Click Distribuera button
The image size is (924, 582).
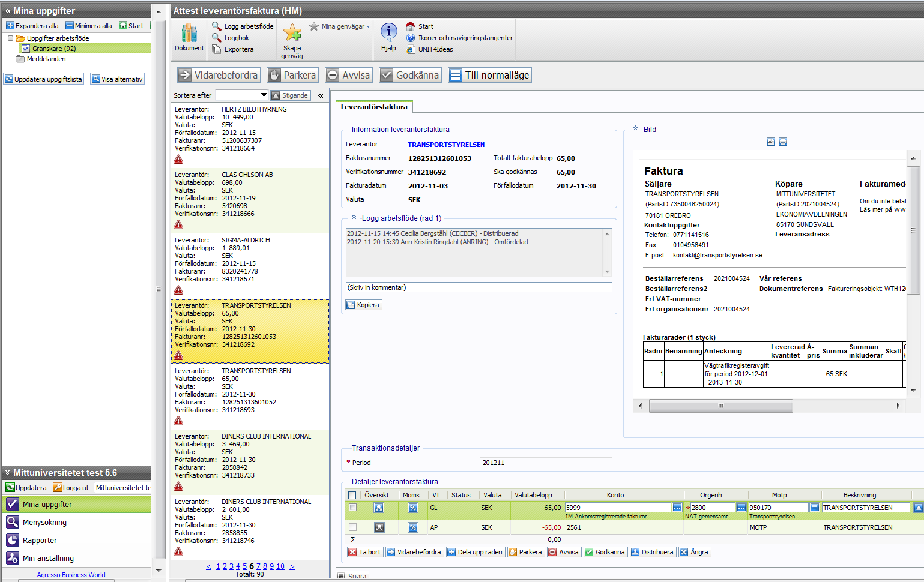pos(653,552)
